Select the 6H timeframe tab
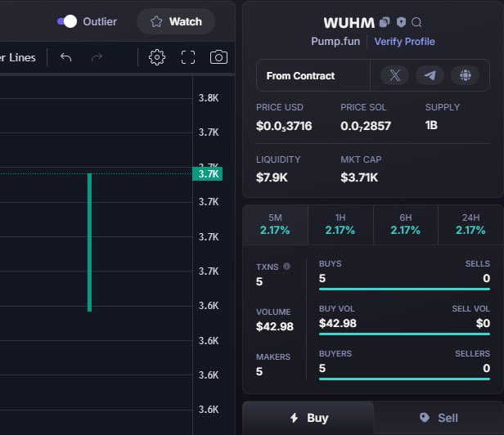This screenshot has height=435, width=504. 406,225
